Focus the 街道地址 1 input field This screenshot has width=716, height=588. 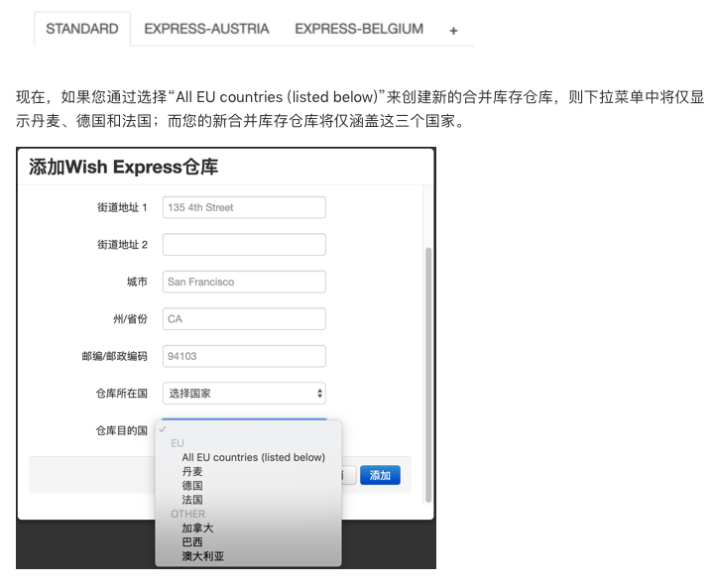pyautogui.click(x=244, y=207)
